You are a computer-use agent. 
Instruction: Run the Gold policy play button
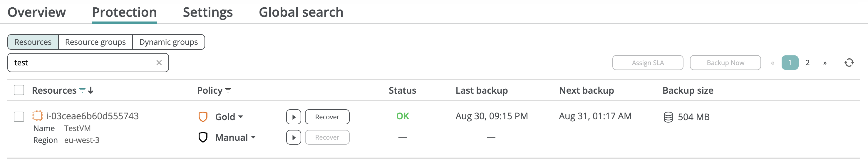(x=294, y=117)
